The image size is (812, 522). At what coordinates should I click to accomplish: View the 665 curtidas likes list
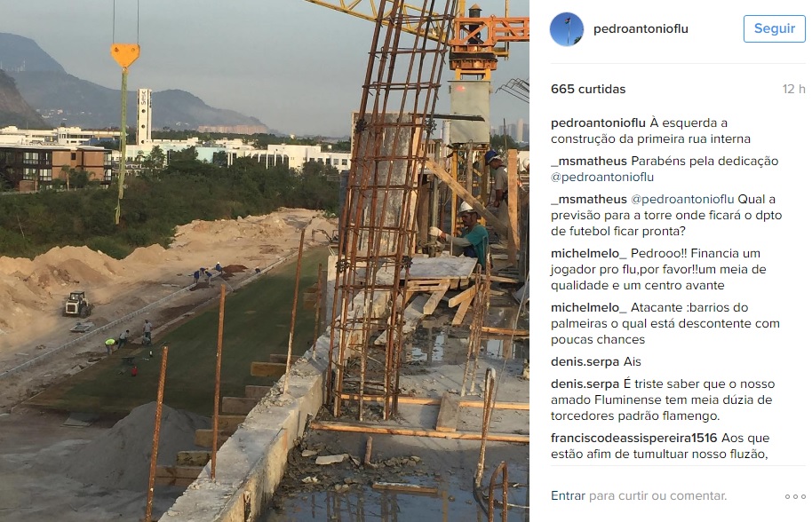(588, 89)
